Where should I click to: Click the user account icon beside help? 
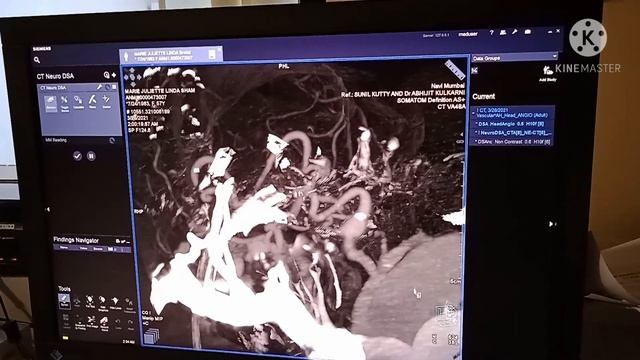coord(503,32)
